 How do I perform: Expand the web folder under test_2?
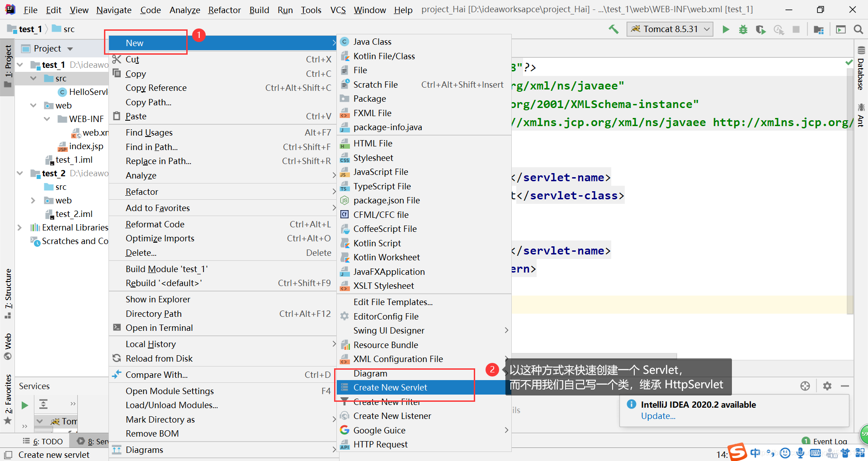point(33,201)
